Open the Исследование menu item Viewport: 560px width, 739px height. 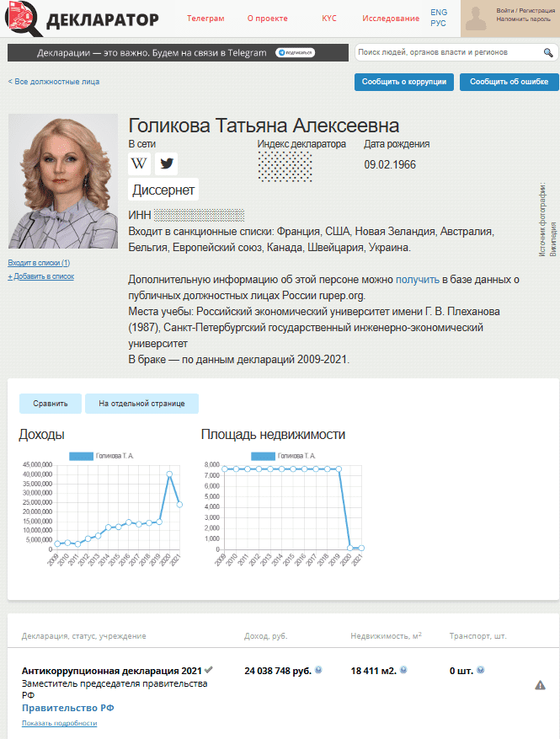[x=391, y=19]
